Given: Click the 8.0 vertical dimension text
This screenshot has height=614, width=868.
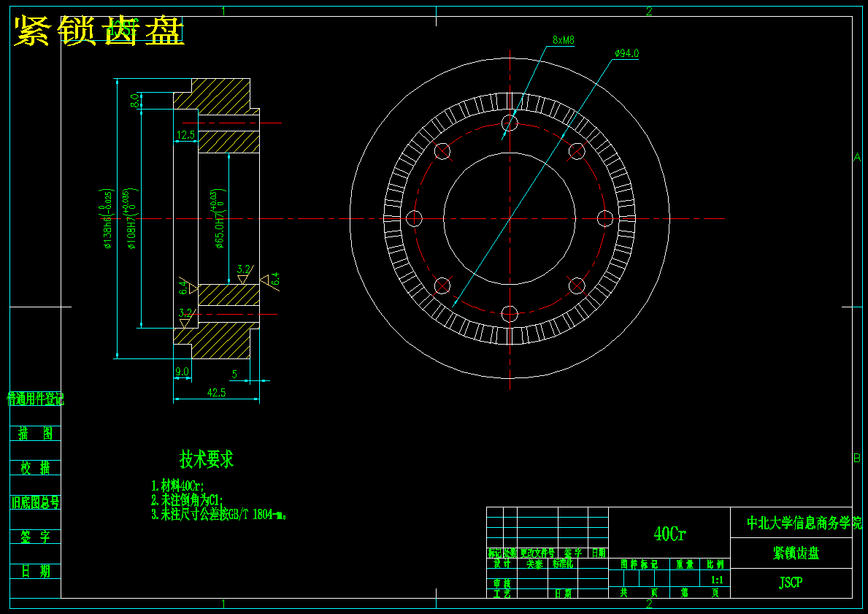Looking at the screenshot, I should tap(134, 101).
